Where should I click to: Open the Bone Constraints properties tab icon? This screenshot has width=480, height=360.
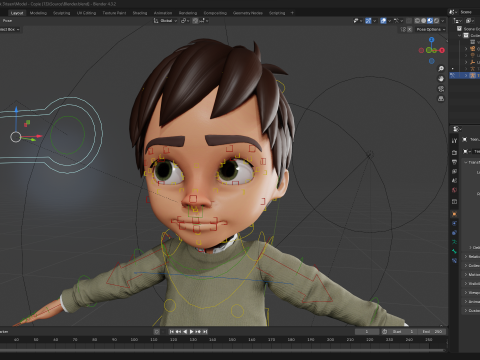[454, 261]
